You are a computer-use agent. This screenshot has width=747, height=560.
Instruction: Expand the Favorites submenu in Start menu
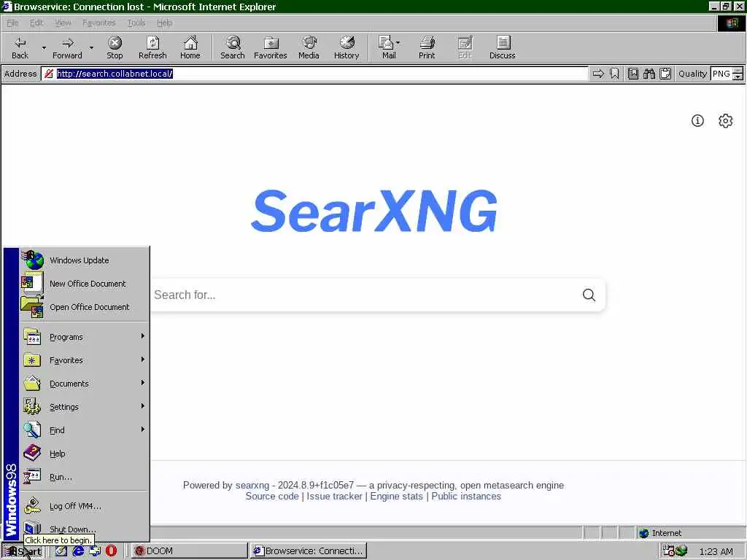pos(84,360)
